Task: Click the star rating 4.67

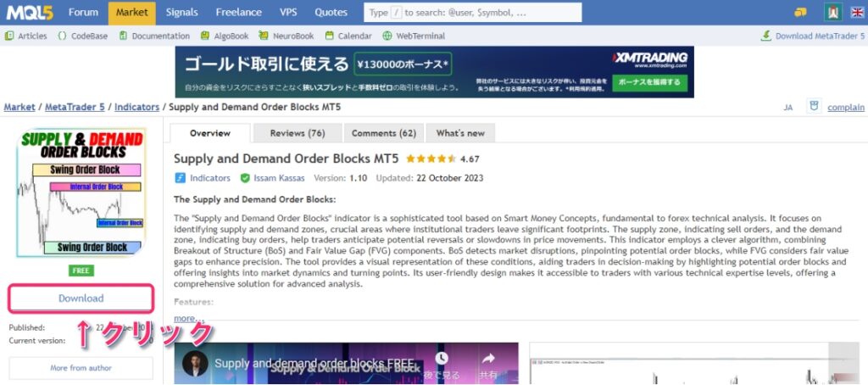Action: [x=442, y=159]
